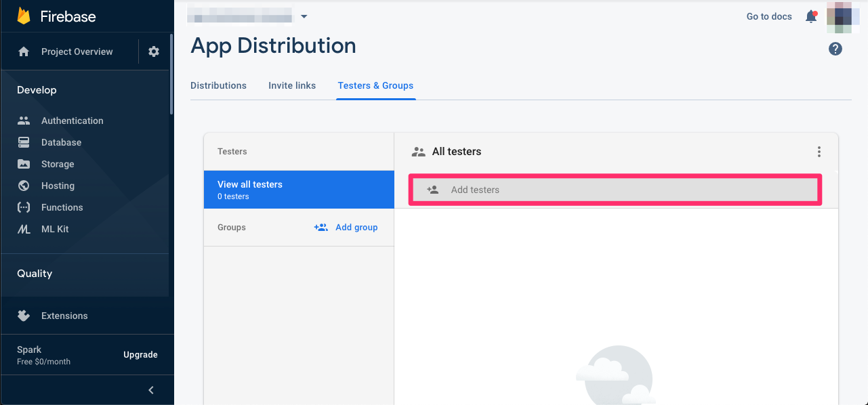
Task: Switch to the Distributions tab
Action: pos(218,85)
